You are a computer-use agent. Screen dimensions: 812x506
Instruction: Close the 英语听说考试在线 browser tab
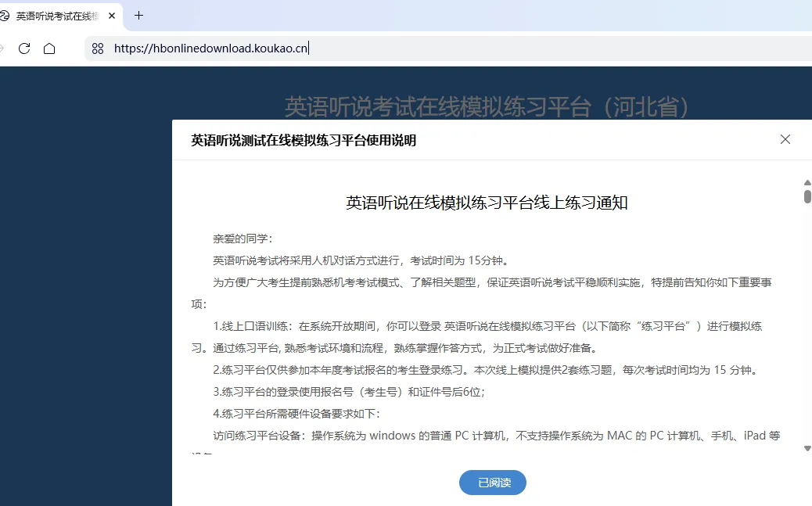[112, 16]
